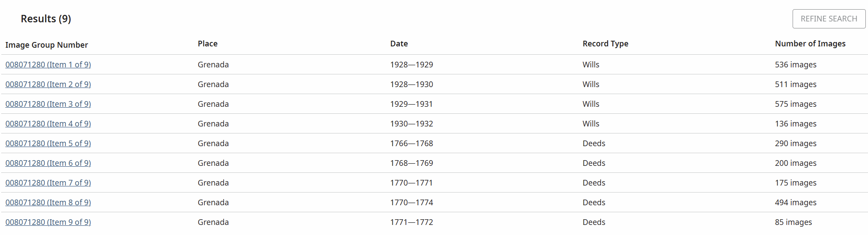Open image group Item 7 of 9
This screenshot has height=235, width=868.
coord(48,183)
